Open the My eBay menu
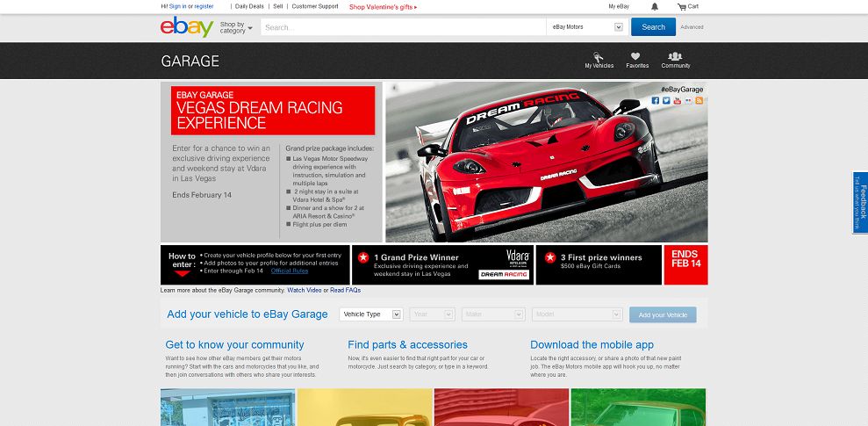This screenshot has height=426, width=868. click(619, 7)
